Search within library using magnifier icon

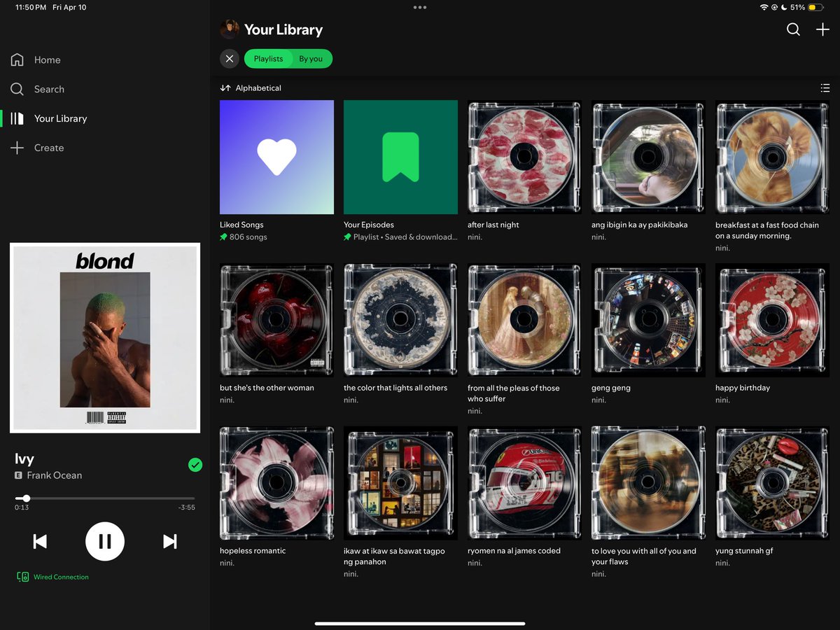[793, 29]
